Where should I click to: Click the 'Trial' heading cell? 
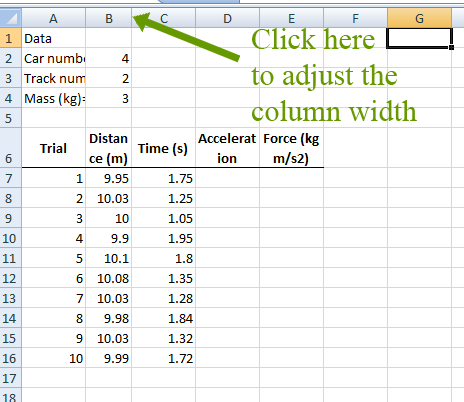[x=54, y=148]
